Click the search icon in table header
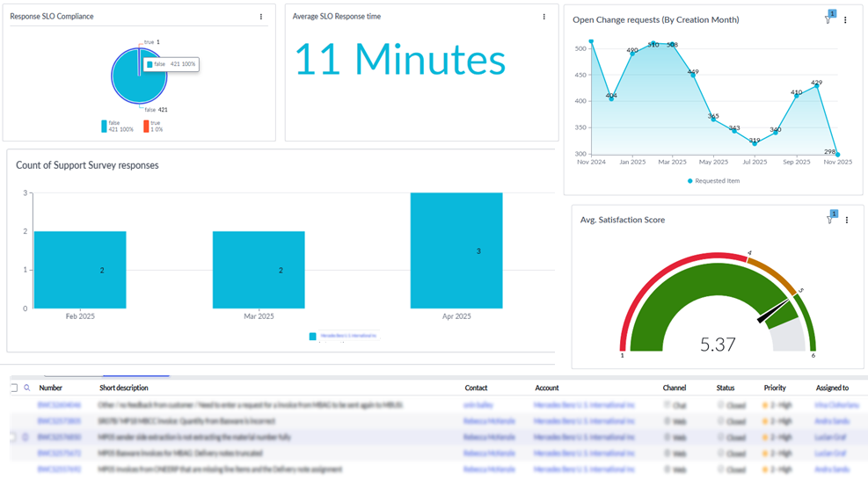 coord(27,388)
